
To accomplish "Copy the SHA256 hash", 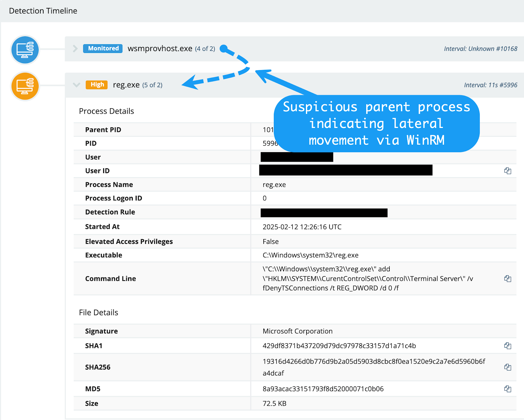I will [x=507, y=367].
